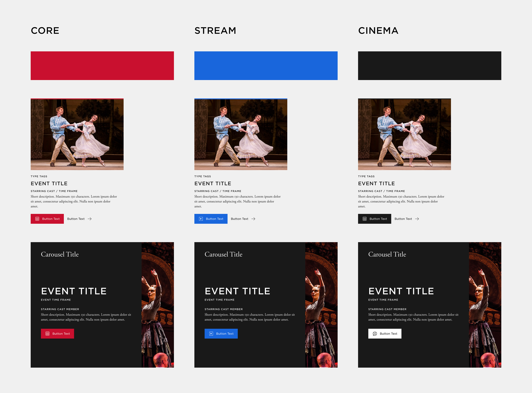Click STARRING CAST MEMBER in Core carousel
This screenshot has width=532, height=393.
pos(60,309)
